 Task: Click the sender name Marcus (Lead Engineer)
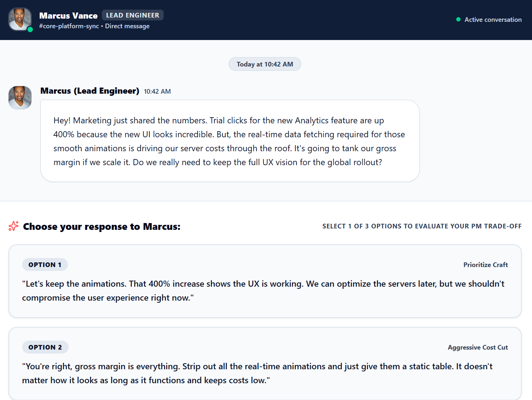(x=90, y=91)
